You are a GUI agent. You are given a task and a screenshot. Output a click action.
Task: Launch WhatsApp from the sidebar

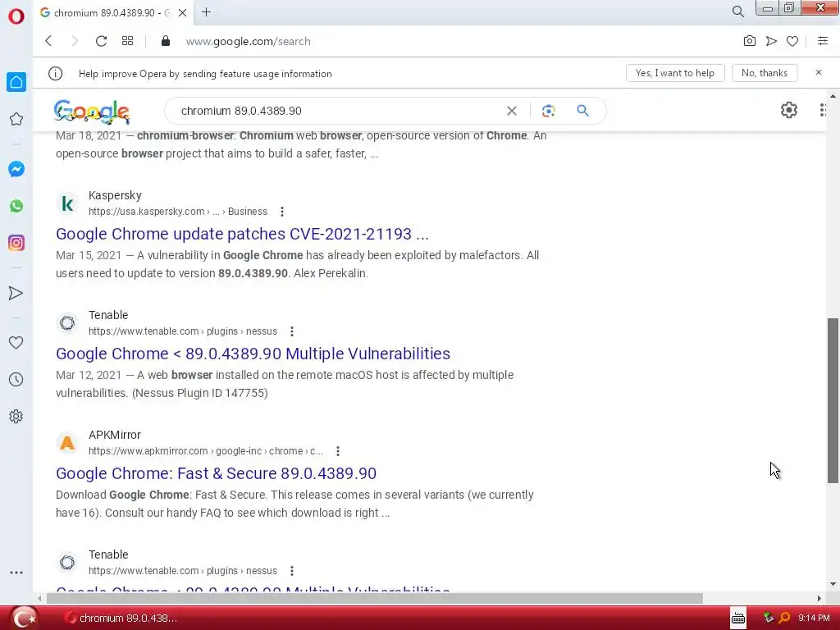point(16,206)
